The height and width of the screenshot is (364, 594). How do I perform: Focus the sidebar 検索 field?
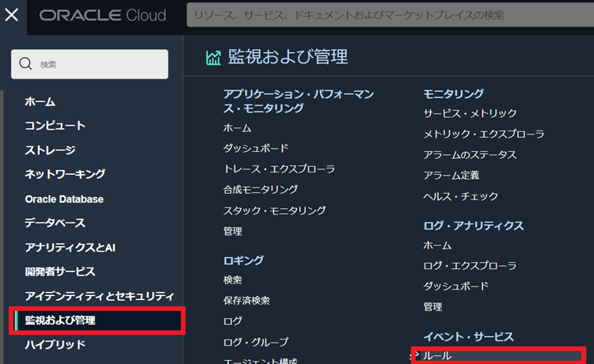coord(99,64)
